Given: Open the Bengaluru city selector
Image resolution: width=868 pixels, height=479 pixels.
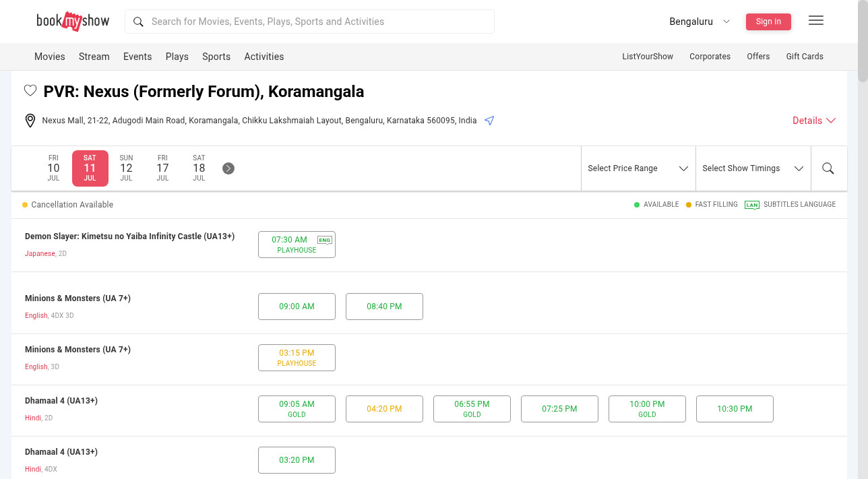Looking at the screenshot, I should [x=700, y=22].
